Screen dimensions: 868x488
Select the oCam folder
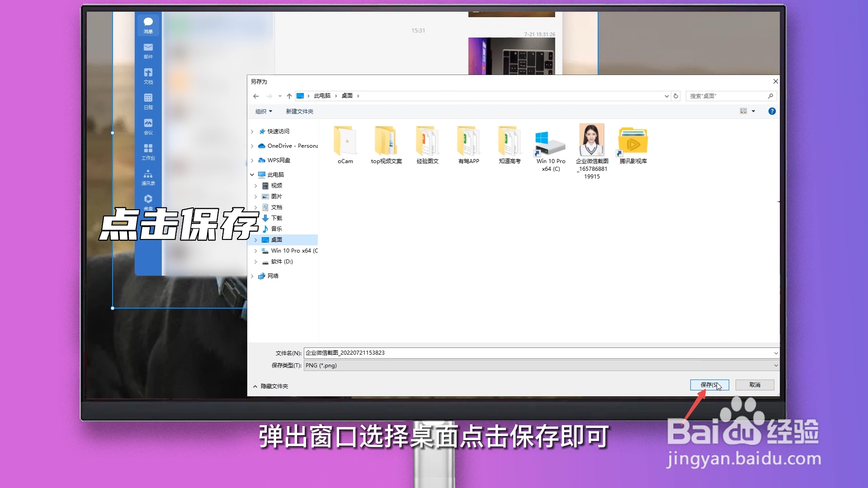coord(345,145)
